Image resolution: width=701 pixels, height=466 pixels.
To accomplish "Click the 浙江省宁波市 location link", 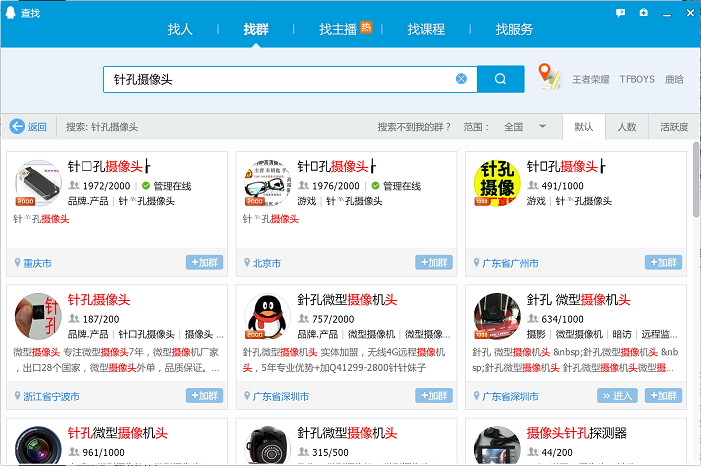I will pos(51,397).
